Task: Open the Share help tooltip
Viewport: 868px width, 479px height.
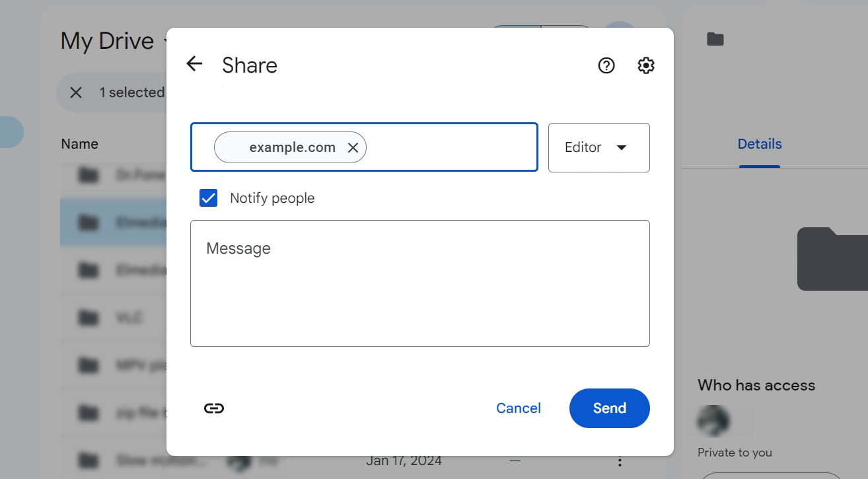Action: [x=606, y=65]
